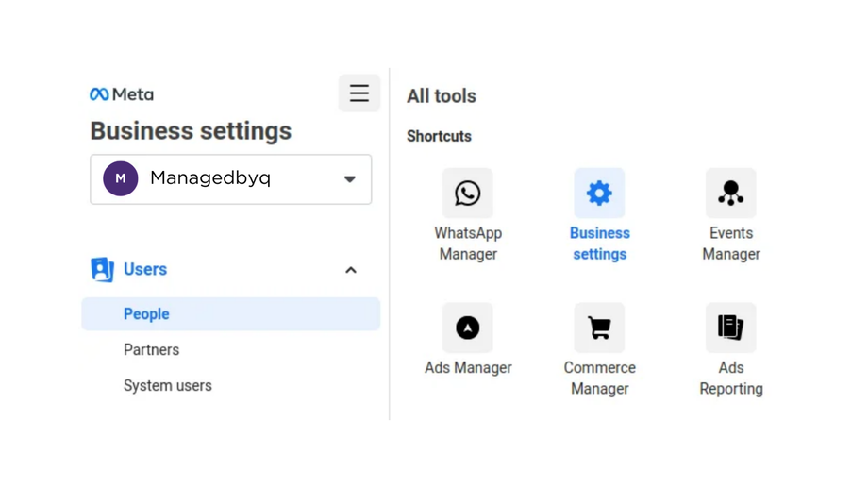The width and height of the screenshot is (868, 488).
Task: Click the WhatsApp Manager text label
Action: coord(468,244)
